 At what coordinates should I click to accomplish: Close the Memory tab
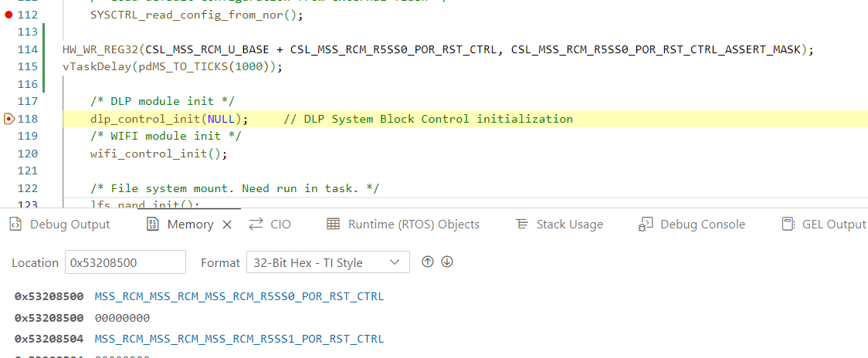coord(226,224)
